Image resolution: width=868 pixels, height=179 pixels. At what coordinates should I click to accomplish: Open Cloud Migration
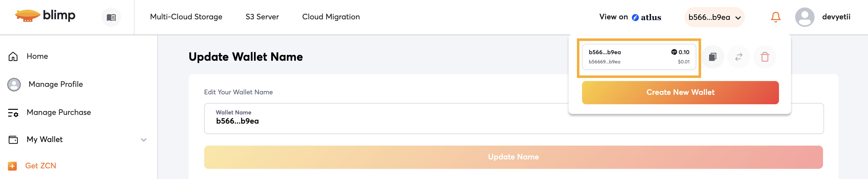click(x=330, y=17)
